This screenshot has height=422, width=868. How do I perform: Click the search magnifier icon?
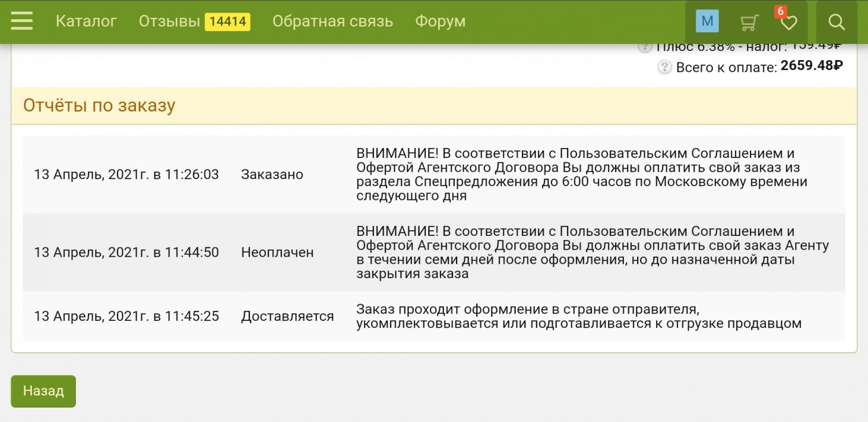click(x=837, y=22)
